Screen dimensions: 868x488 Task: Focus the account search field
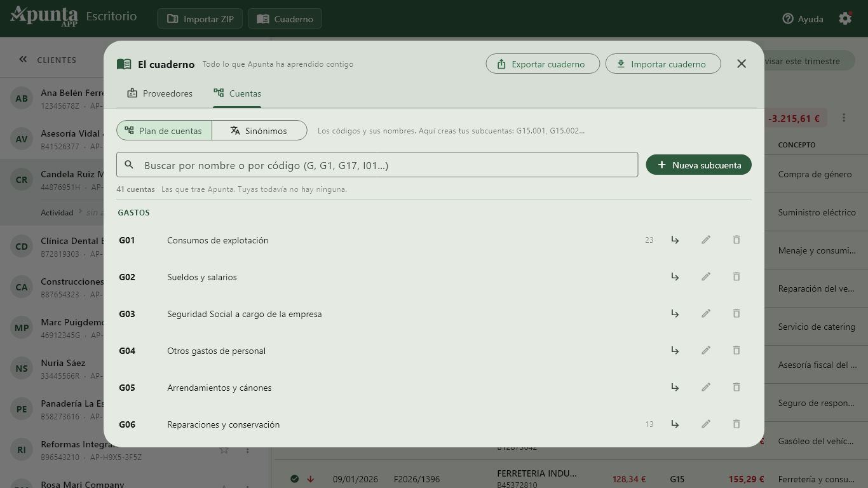[377, 165]
